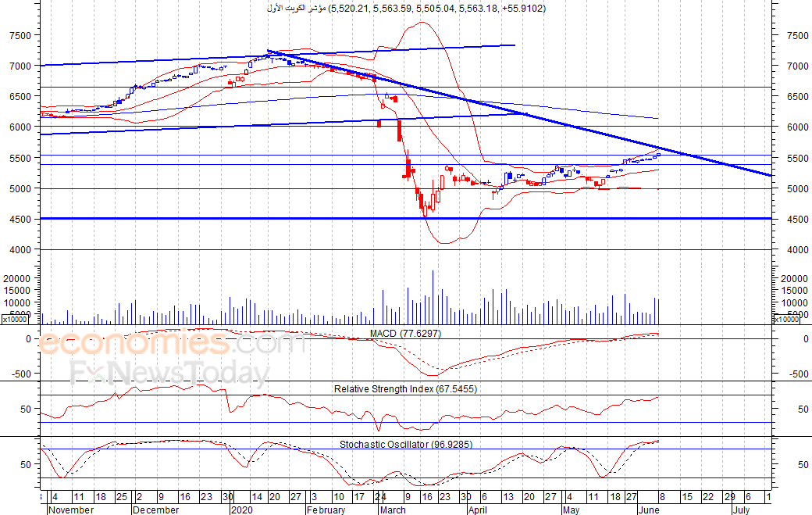Click the RSI panel's 50 label on right

[803, 409]
